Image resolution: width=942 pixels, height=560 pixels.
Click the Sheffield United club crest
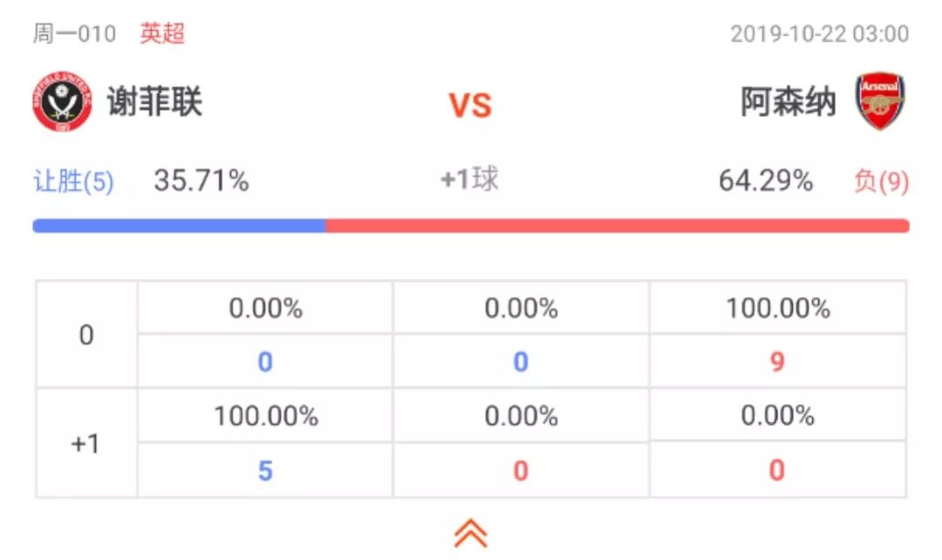pyautogui.click(x=62, y=101)
